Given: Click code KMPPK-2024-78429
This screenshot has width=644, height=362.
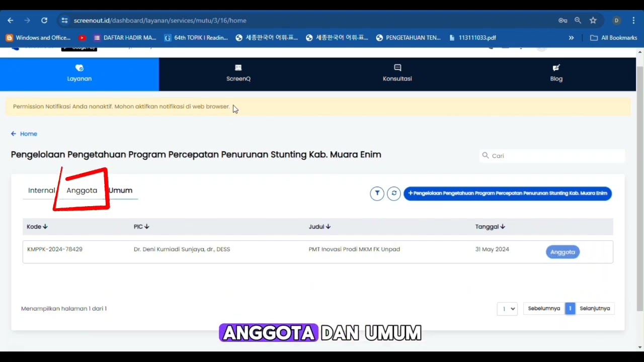Looking at the screenshot, I should click(55, 249).
